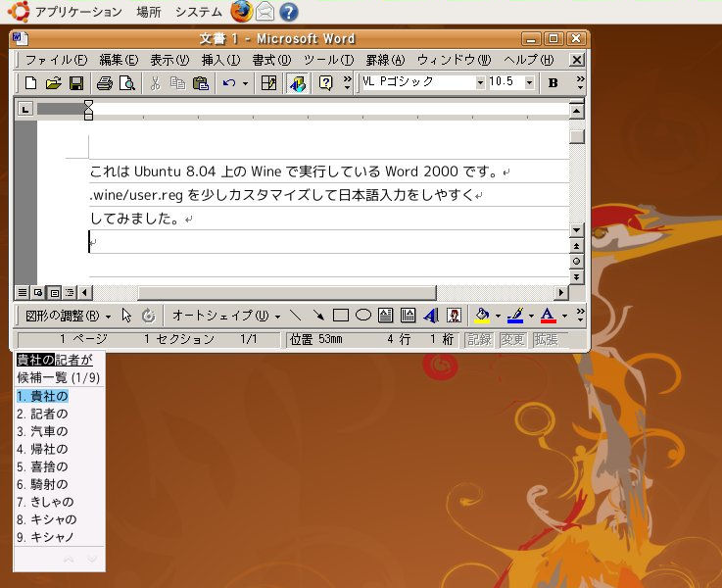Toggle the drawing toolbar button

[298, 83]
